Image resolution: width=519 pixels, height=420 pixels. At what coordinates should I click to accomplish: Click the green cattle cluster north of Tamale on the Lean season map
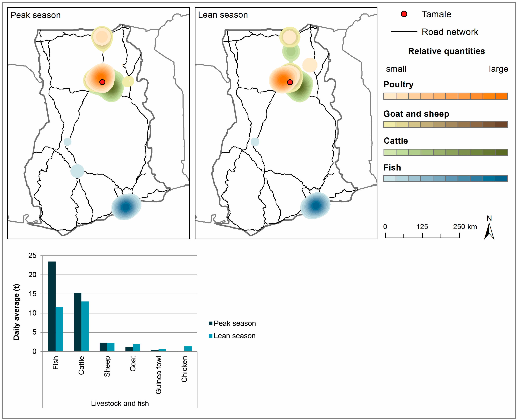291,51
